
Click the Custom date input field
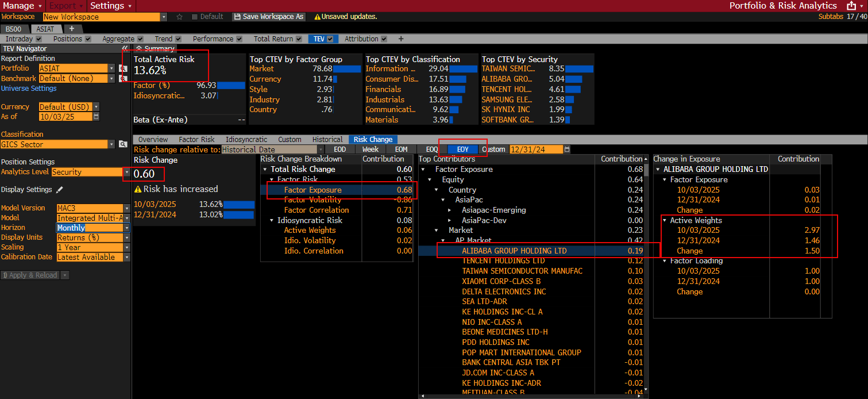point(535,149)
